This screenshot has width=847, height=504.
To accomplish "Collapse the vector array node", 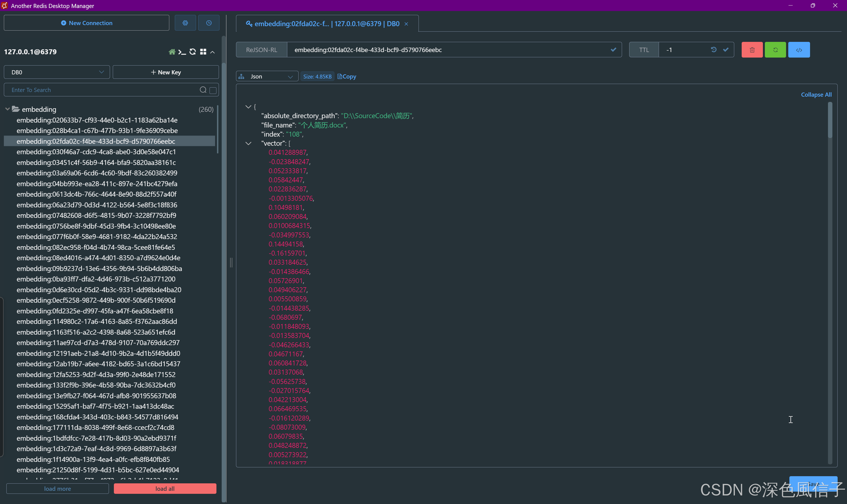I will [x=248, y=143].
